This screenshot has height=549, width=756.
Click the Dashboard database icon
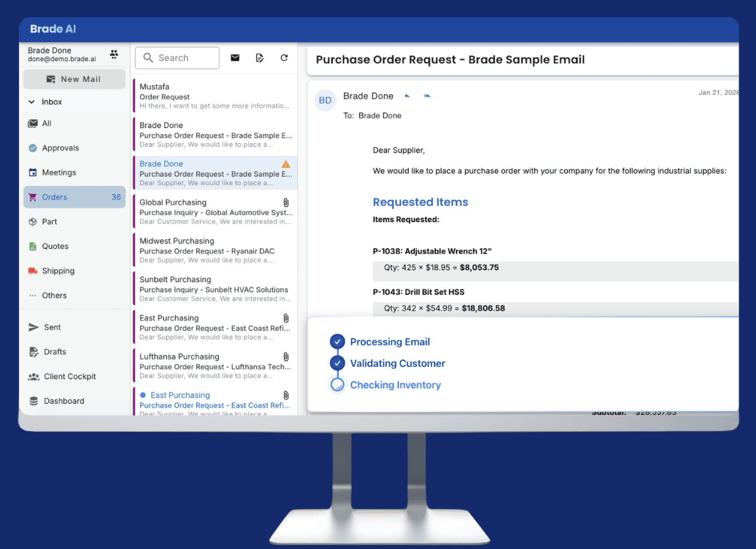pyautogui.click(x=33, y=401)
